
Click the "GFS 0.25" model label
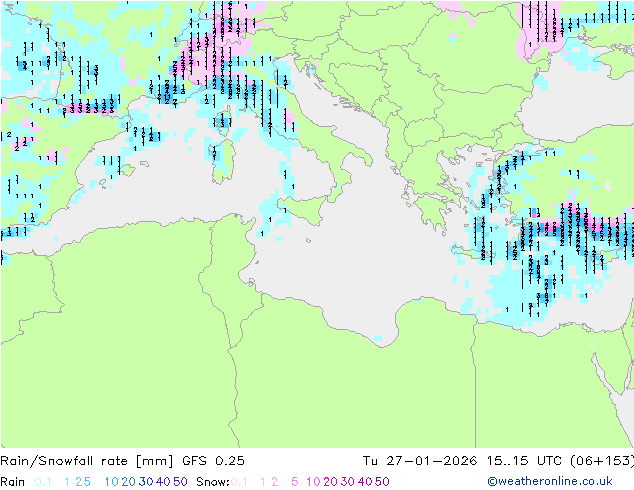(x=213, y=461)
